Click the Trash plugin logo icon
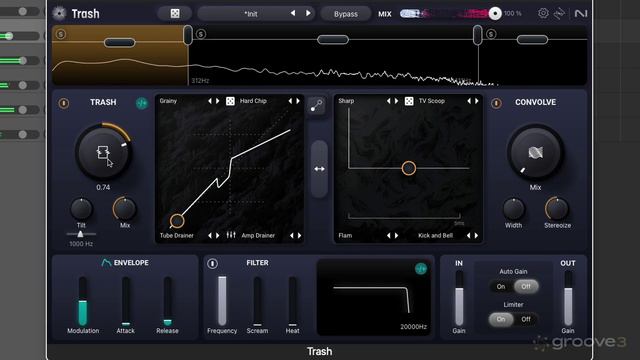Screen dimensions: 640x360 [x=59, y=13]
